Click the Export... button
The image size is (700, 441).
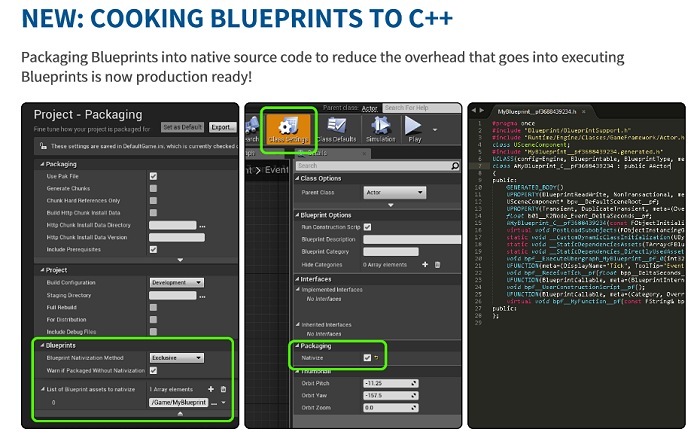222,127
